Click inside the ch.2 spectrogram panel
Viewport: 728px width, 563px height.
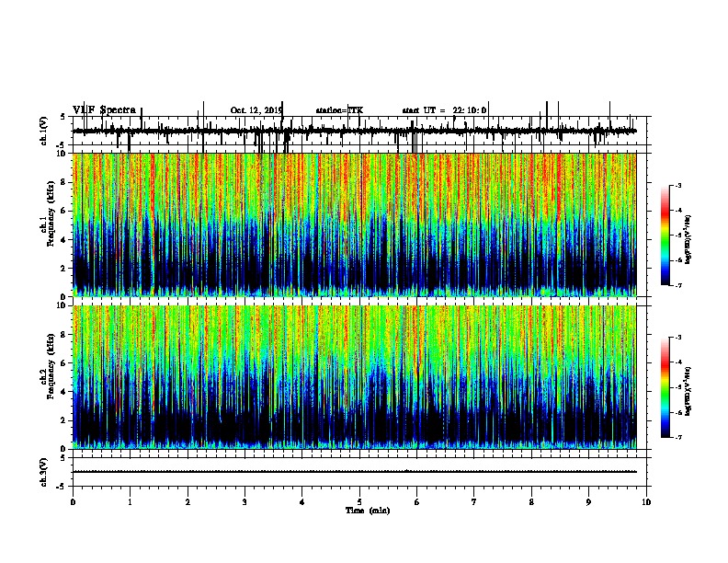click(354, 377)
